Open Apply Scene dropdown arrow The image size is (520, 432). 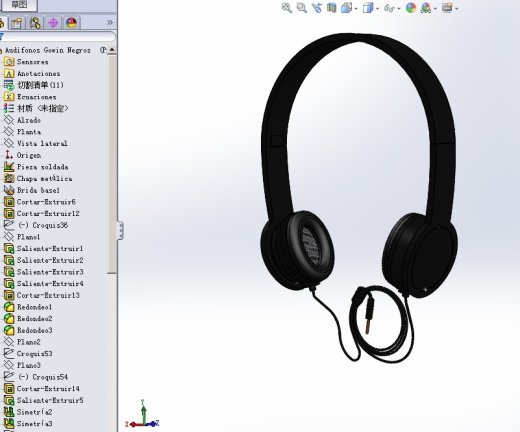[x=435, y=8]
